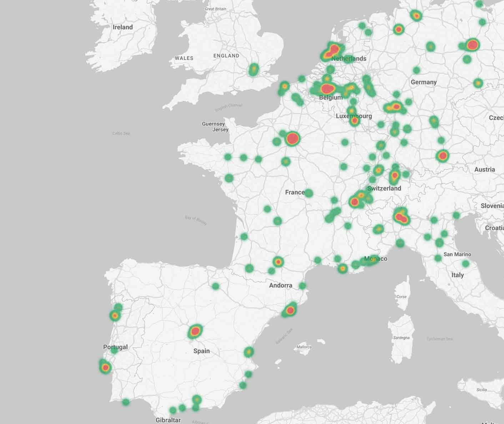Click the Switzerland country label

click(384, 188)
